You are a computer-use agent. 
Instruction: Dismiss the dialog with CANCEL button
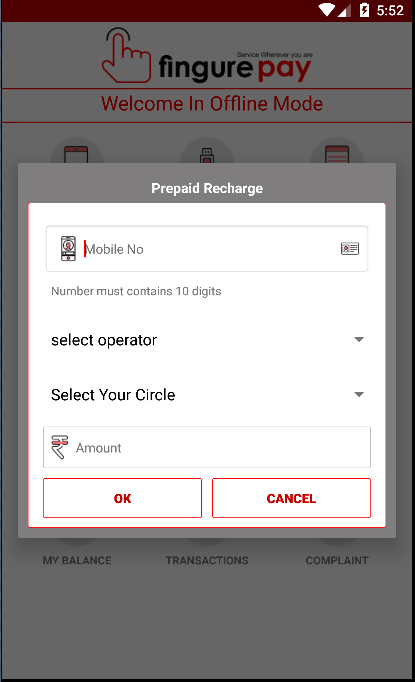pyautogui.click(x=291, y=498)
